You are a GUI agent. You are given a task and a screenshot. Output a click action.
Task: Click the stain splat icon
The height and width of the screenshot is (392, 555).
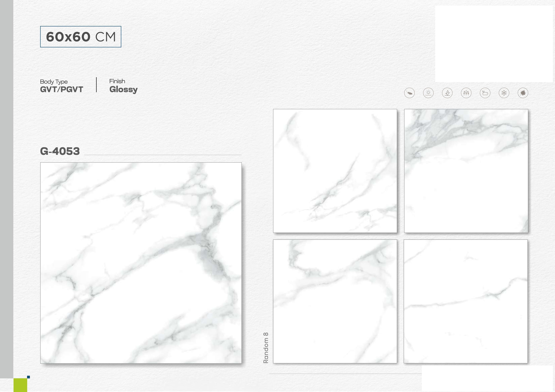[523, 93]
